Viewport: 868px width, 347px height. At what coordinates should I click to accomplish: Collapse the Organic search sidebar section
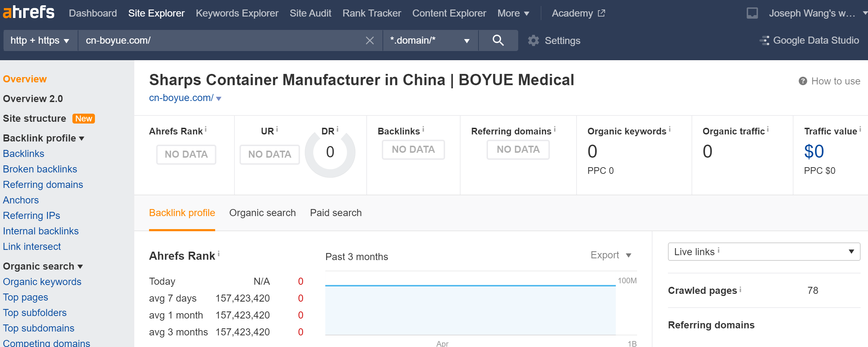43,266
